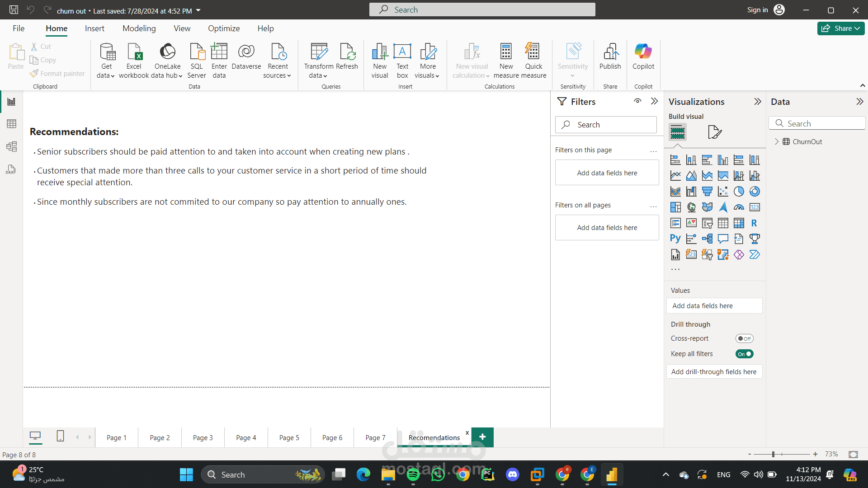Switch to Table view in left sidebar
This screenshot has height=488, width=868.
(11, 124)
